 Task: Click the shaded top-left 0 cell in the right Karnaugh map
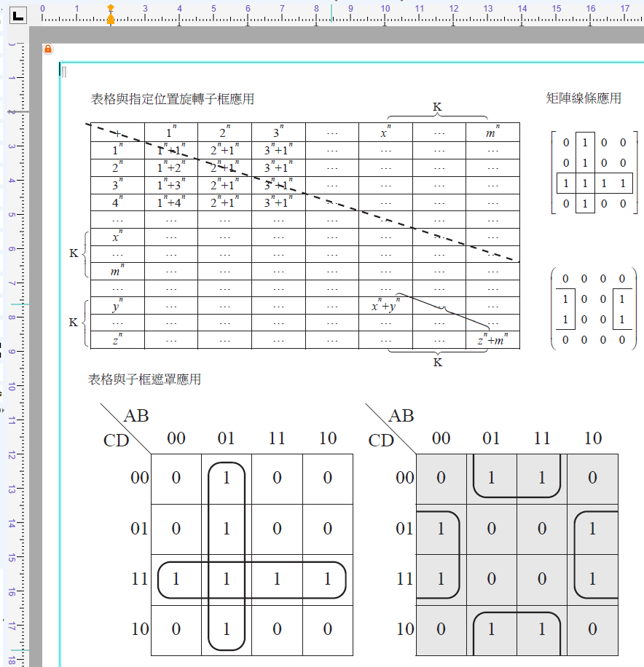(441, 479)
